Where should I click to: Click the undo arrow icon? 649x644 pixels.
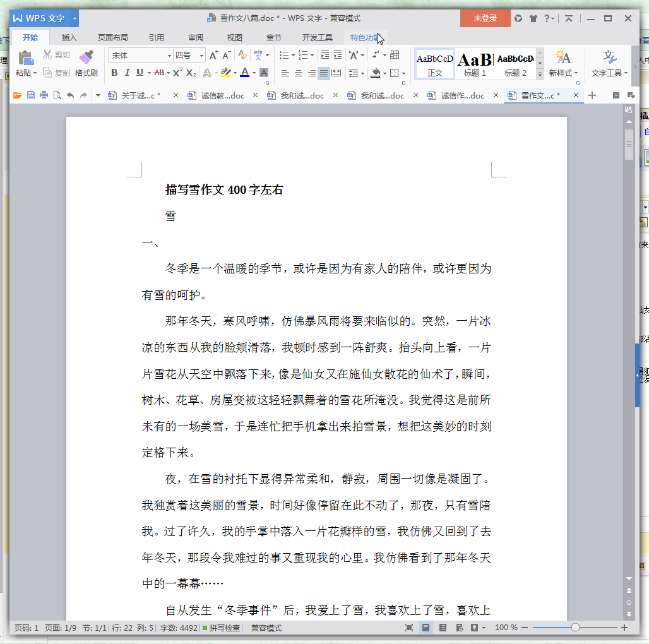pyautogui.click(x=70, y=95)
